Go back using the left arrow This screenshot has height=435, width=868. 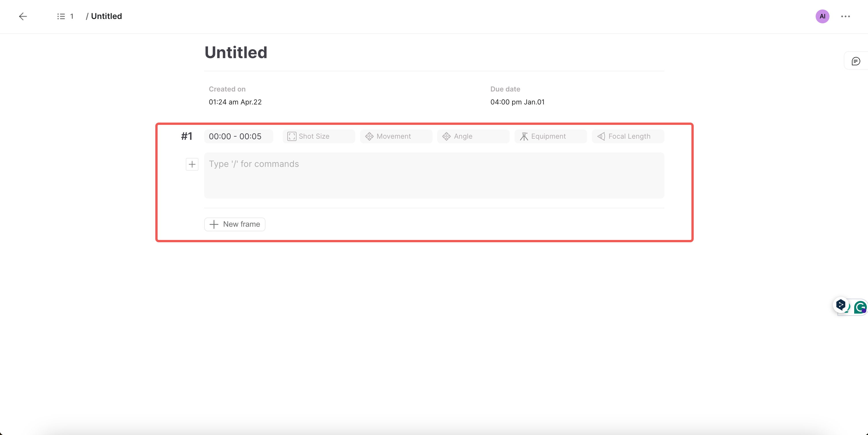pos(23,16)
